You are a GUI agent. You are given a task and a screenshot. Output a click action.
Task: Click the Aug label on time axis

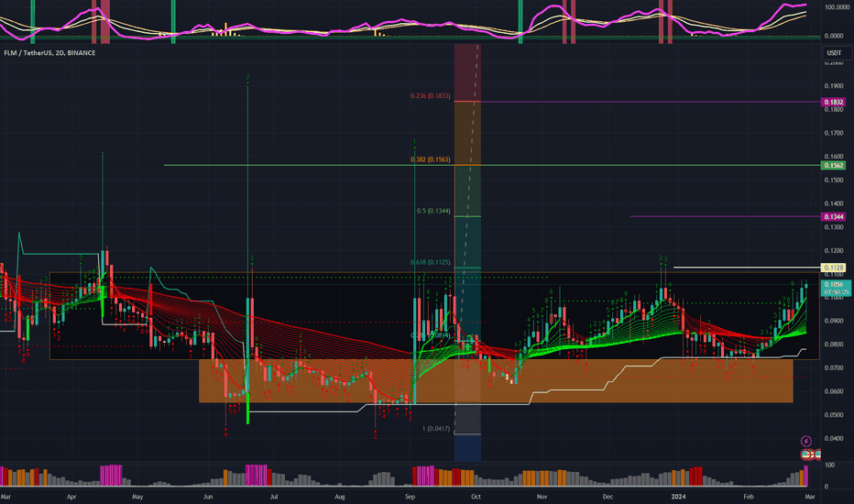[340, 497]
